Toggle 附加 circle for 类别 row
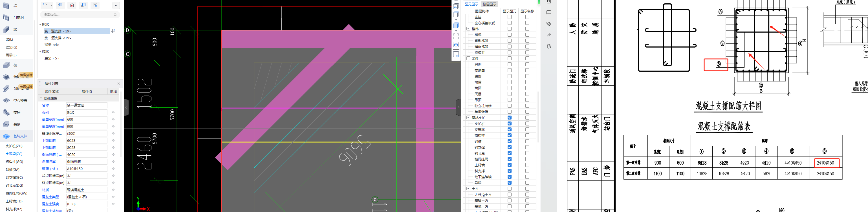 113,112
